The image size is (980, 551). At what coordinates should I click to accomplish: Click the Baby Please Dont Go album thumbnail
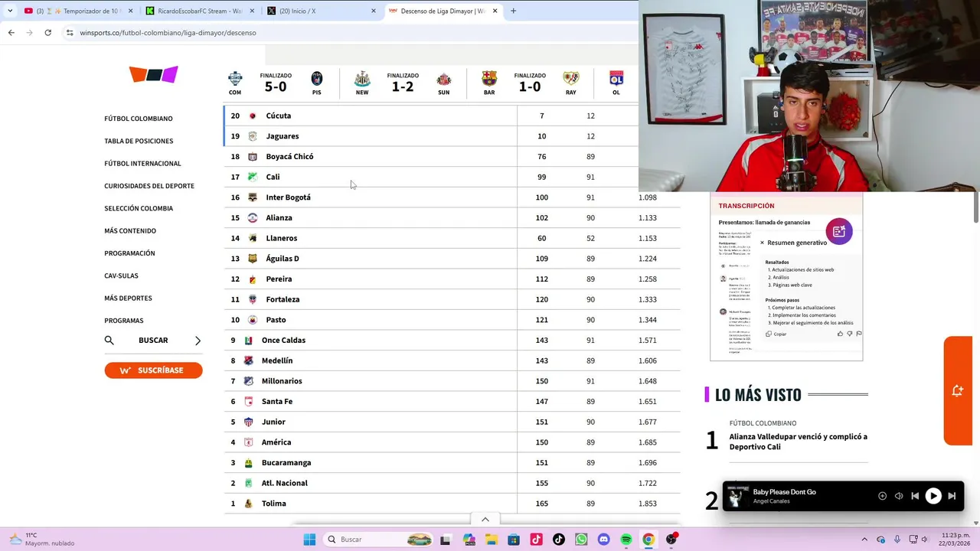[738, 496]
